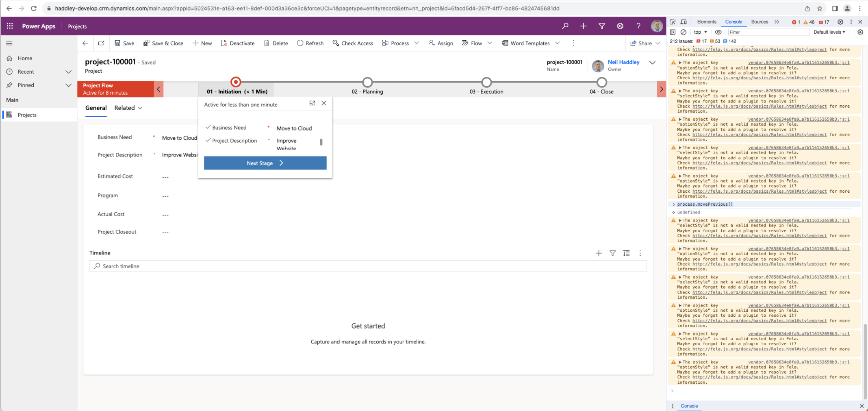868x411 pixels.
Task: Open the top JavaScript context dropdown
Action: click(x=700, y=32)
